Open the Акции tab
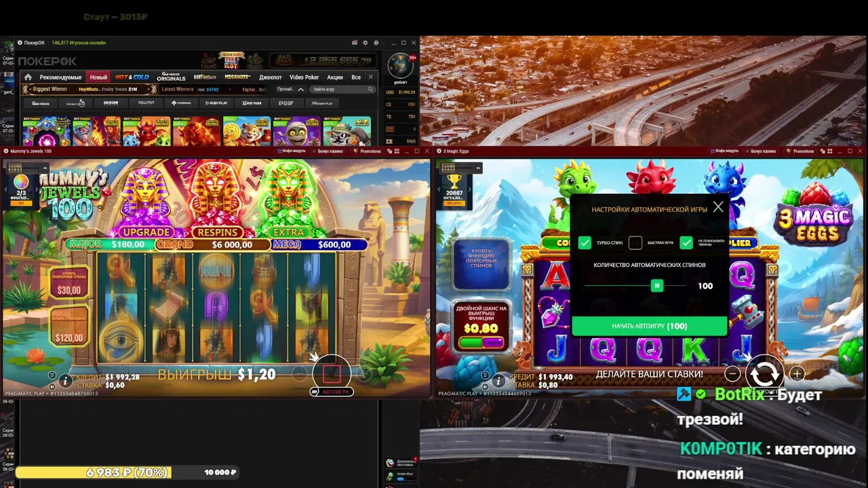 click(335, 77)
